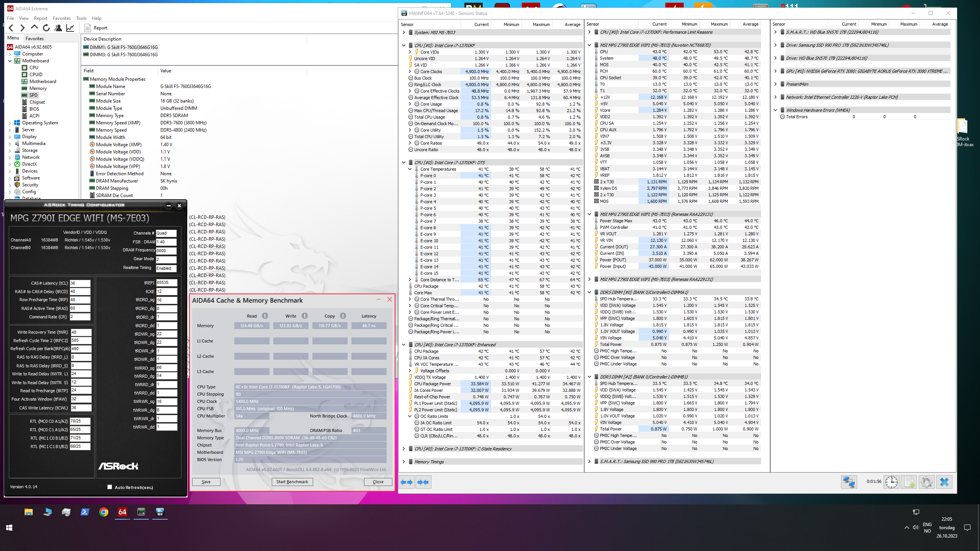Click Write info icon in AIDA64 benchmark
Image resolution: width=980 pixels, height=551 pixels.
tap(305, 316)
